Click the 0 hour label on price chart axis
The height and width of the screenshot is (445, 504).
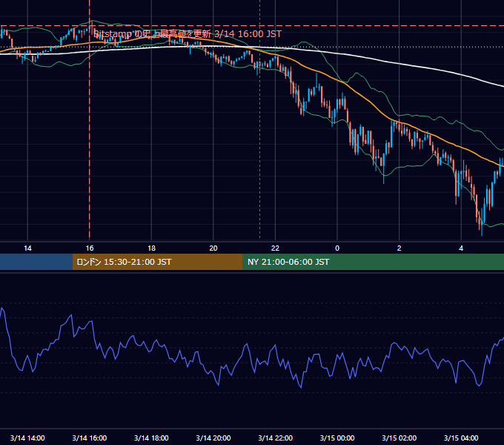[x=337, y=248]
